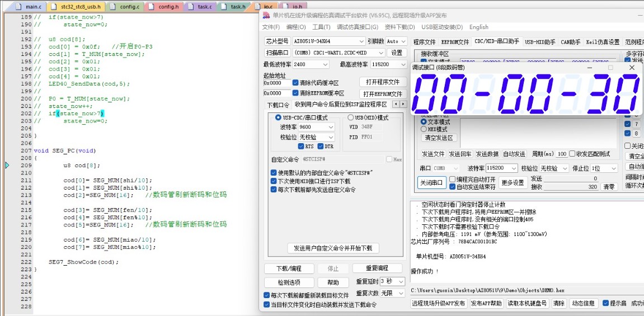
Task: Open 停止位 1位 dropdown
Action: 603,168
